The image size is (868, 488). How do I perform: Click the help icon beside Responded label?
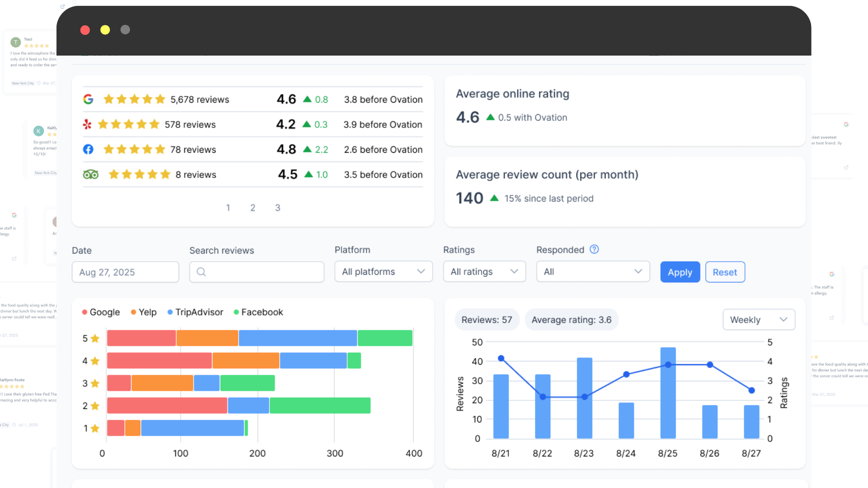tap(594, 249)
